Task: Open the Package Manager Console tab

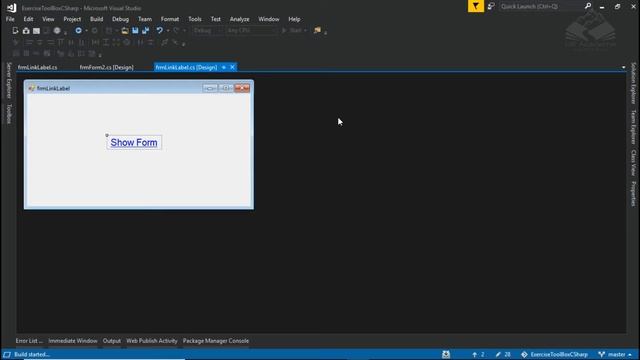Action: coord(216,341)
